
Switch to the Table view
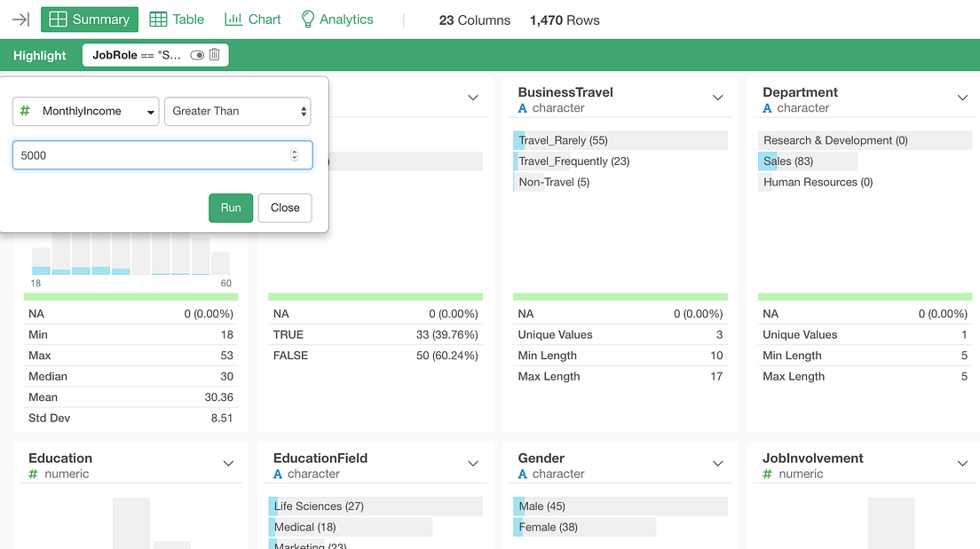176,19
